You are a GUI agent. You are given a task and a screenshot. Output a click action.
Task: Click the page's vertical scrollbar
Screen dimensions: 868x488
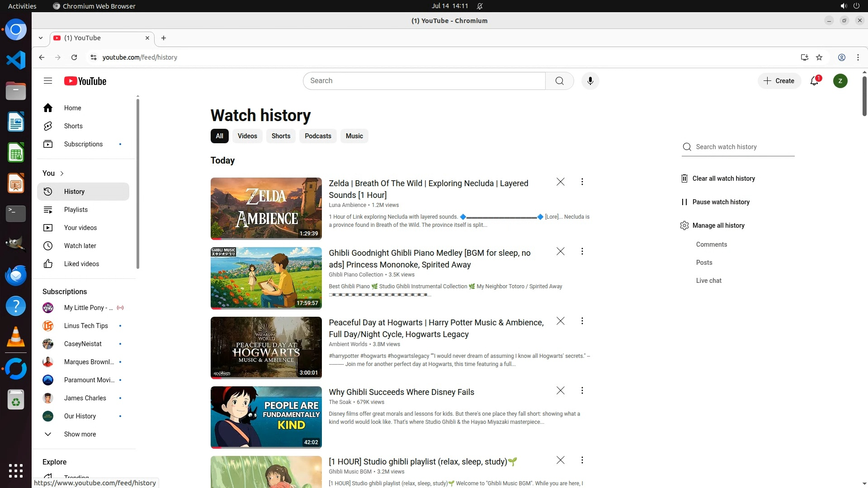pyautogui.click(x=864, y=96)
